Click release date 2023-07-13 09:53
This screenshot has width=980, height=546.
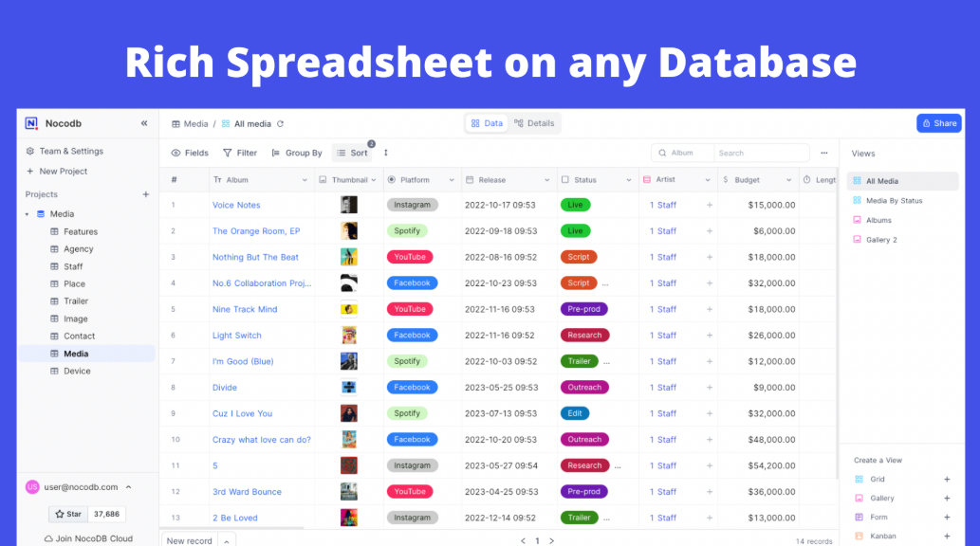501,413
